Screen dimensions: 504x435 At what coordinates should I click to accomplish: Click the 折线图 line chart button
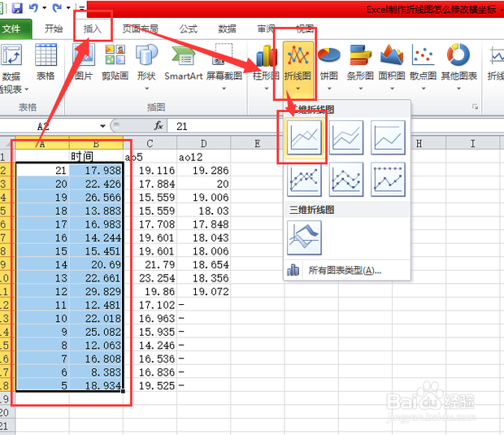tap(298, 68)
